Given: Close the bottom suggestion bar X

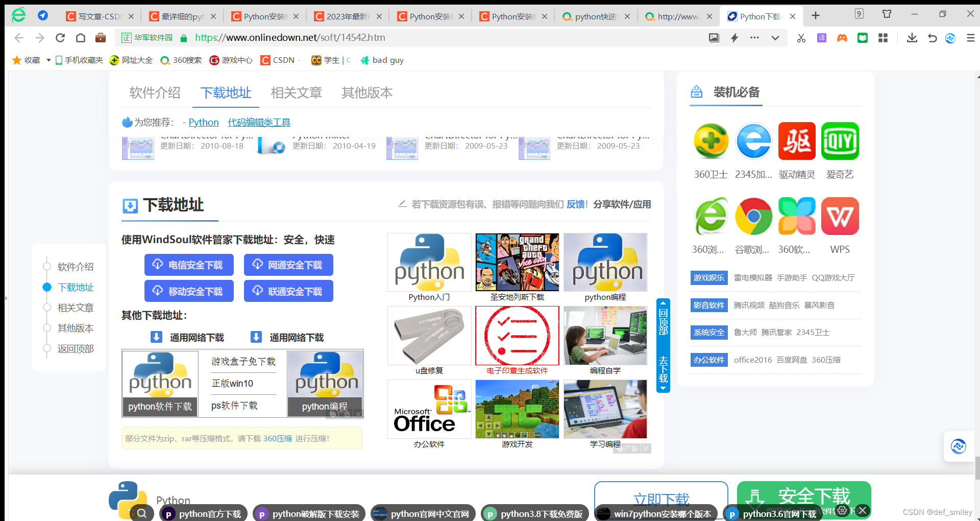Looking at the screenshot, I should [863, 510].
